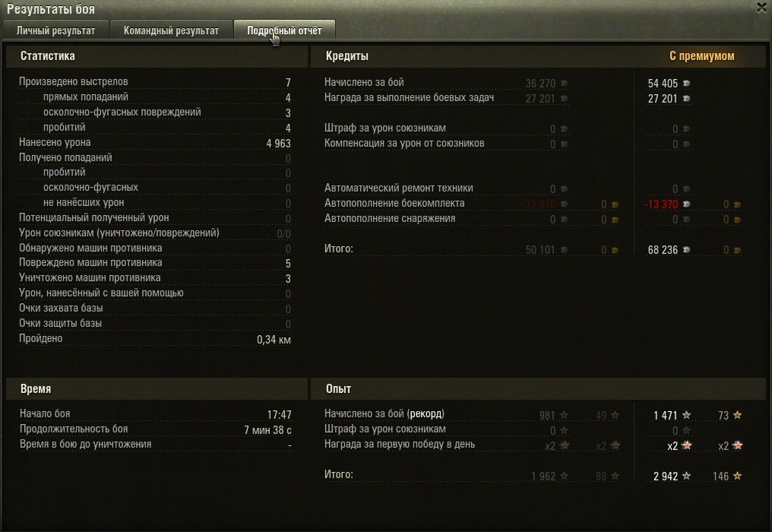This screenshot has height=532, width=772.
Task: Click Награда за выполнение боевых задач label
Action: 409,97
